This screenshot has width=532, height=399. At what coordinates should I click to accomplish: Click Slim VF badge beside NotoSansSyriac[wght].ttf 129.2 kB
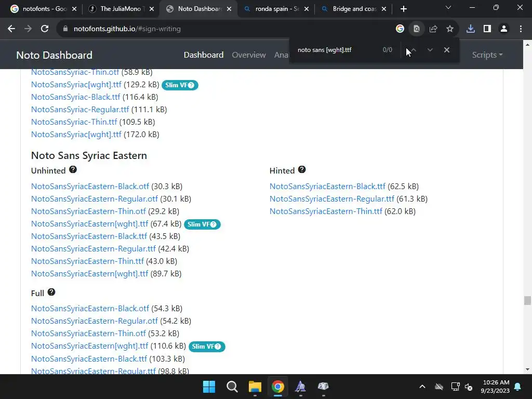(x=180, y=85)
